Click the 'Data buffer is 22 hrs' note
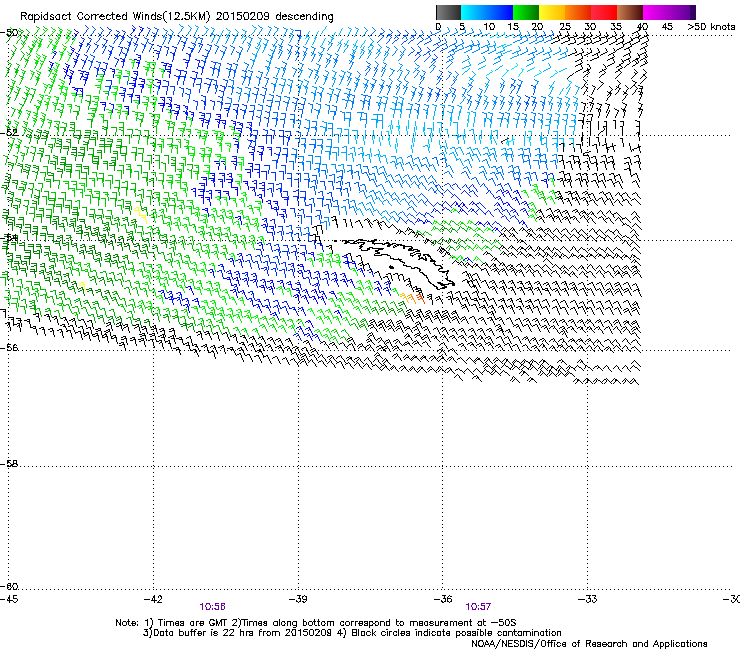This screenshot has height=650, width=740. pos(204,633)
